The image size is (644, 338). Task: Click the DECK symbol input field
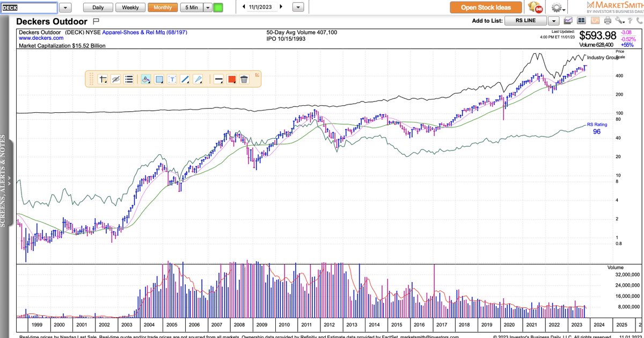click(x=29, y=8)
